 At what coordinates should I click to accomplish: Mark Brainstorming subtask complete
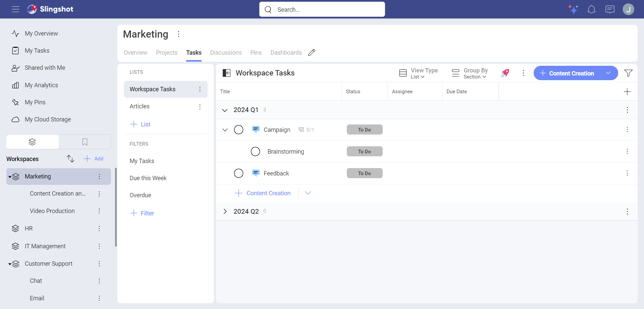tap(255, 151)
